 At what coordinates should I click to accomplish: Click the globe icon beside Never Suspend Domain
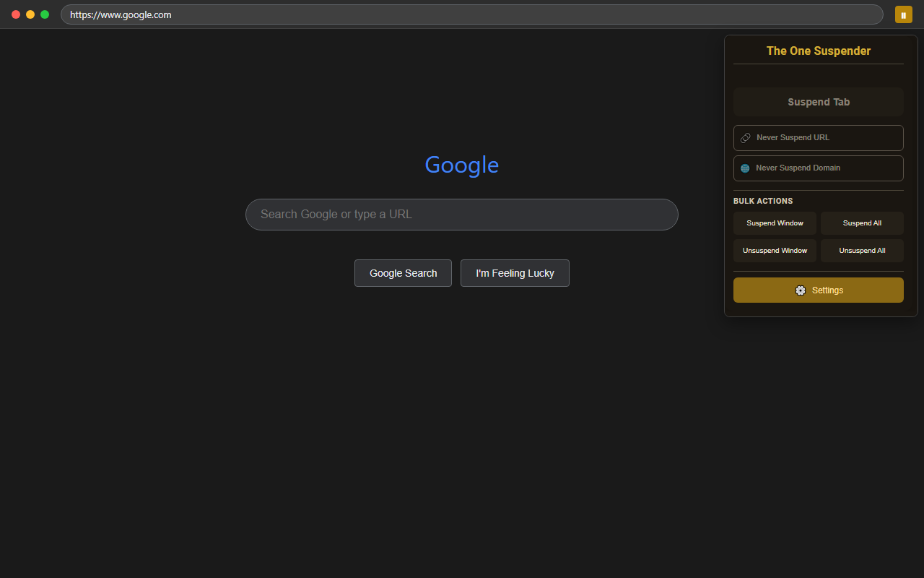(745, 168)
